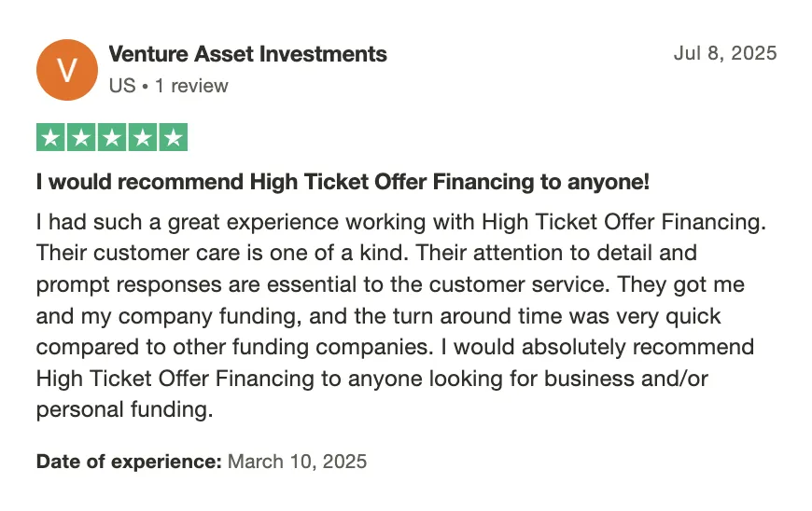Click the March 10, 2025 experience date
Image resolution: width=812 pixels, height=511 pixels.
(297, 461)
